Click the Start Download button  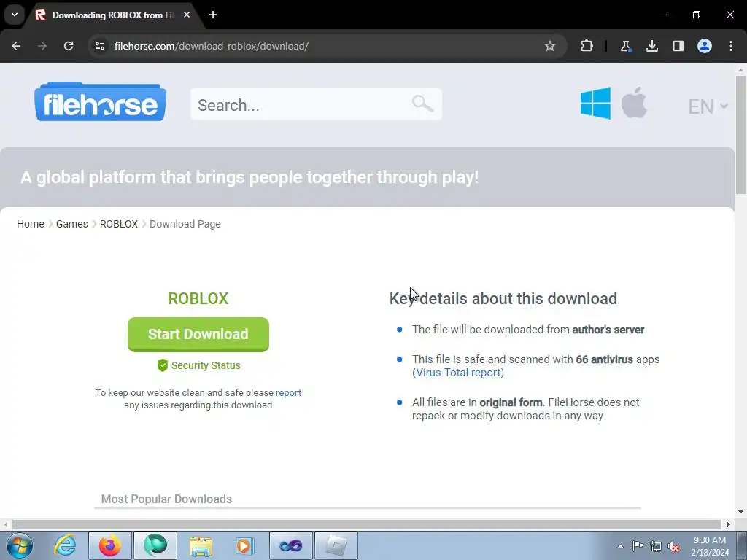click(x=198, y=334)
